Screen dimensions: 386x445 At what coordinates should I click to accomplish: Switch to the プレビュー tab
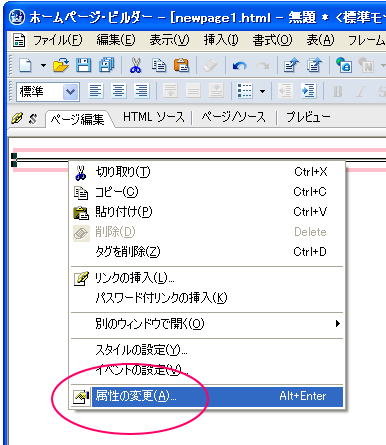[x=308, y=117]
